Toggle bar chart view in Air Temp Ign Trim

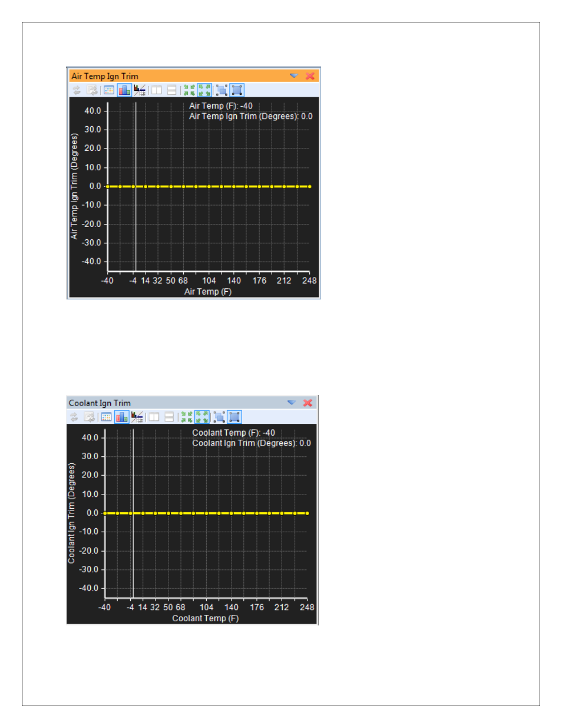(x=124, y=90)
